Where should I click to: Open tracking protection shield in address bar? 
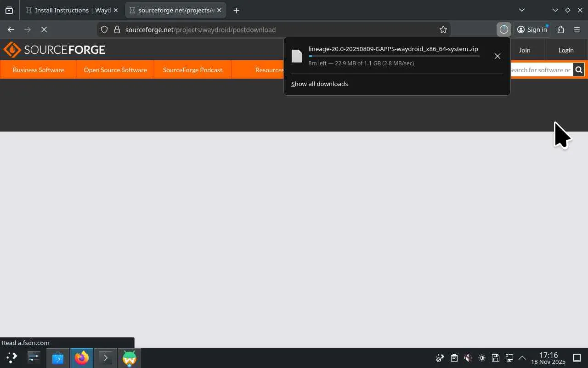pyautogui.click(x=104, y=29)
